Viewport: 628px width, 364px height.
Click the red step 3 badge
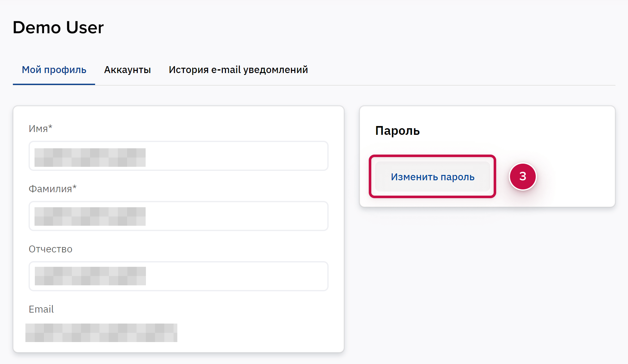(x=523, y=177)
